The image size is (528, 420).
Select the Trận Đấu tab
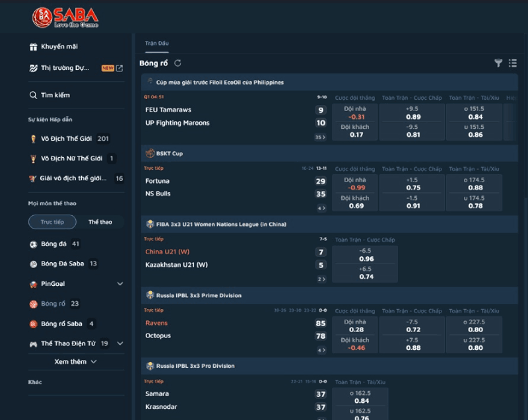[157, 44]
